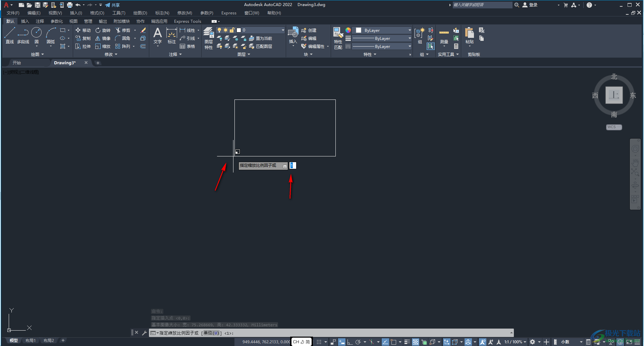Screen dimensions: 644x346
Task: Click the Offset tool icon
Action: coord(143,46)
